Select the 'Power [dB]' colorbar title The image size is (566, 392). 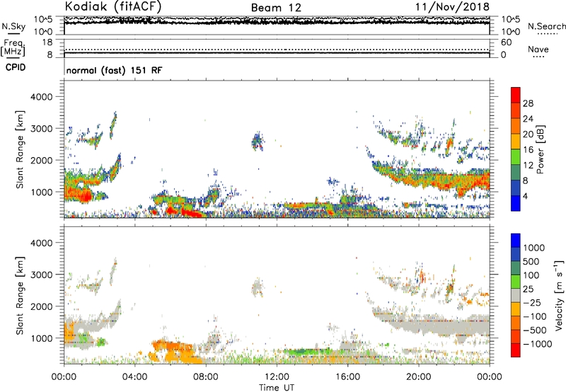pyautogui.click(x=540, y=149)
